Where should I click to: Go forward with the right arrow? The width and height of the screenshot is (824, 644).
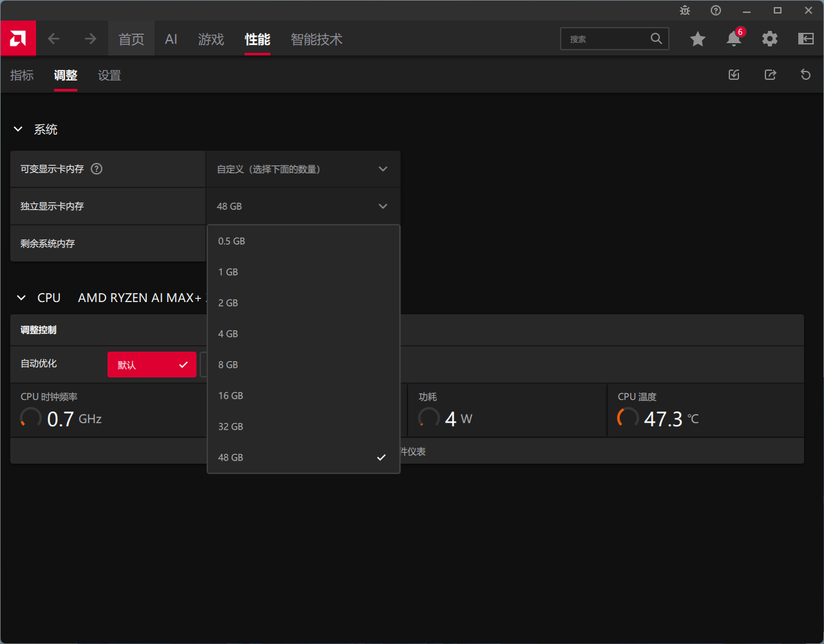pyautogui.click(x=90, y=39)
